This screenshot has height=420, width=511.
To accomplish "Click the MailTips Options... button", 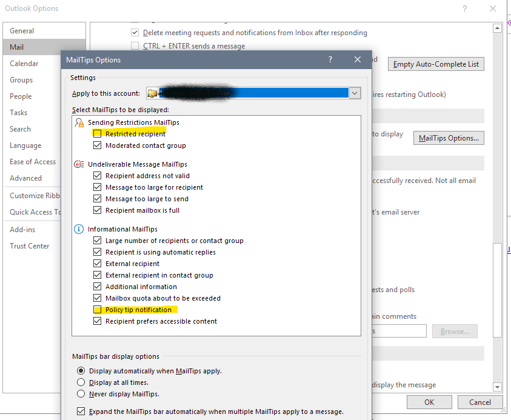I will [x=449, y=138].
